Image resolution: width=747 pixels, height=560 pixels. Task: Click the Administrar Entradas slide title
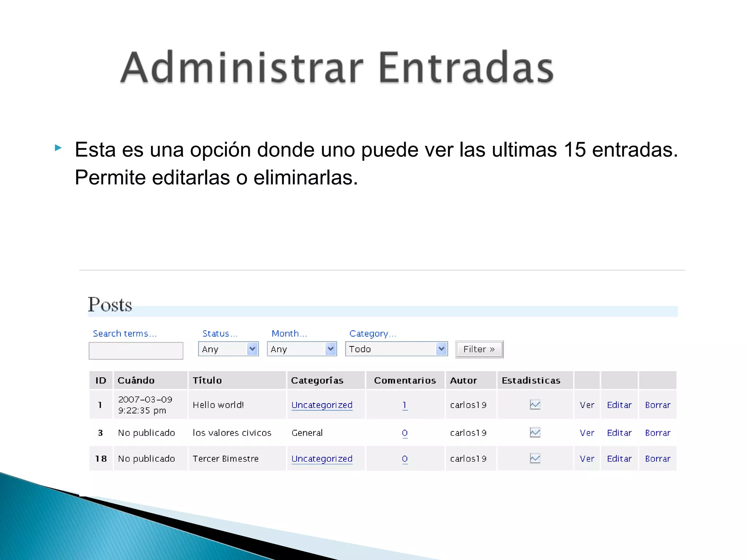(x=337, y=67)
